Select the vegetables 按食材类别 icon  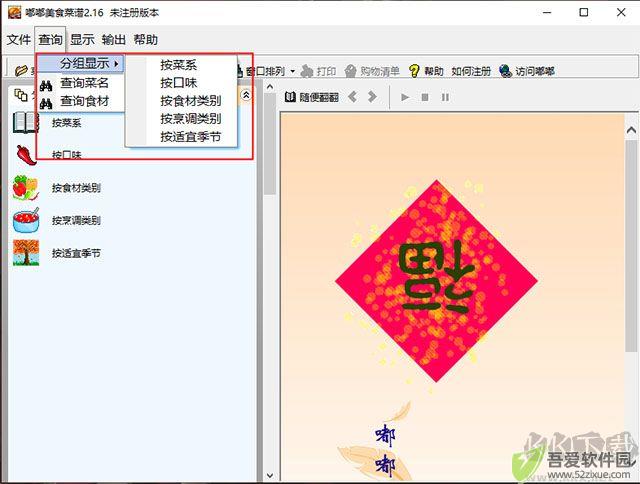pos(26,188)
